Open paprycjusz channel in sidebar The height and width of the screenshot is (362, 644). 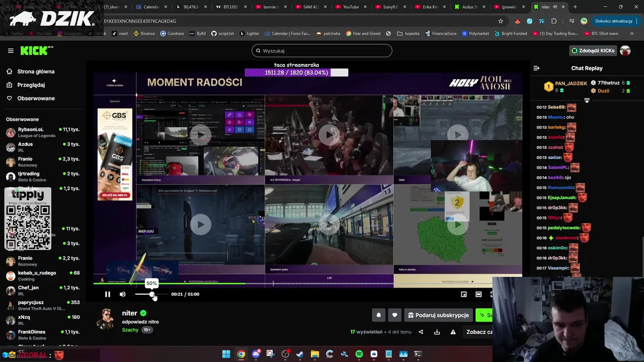[x=43, y=305]
